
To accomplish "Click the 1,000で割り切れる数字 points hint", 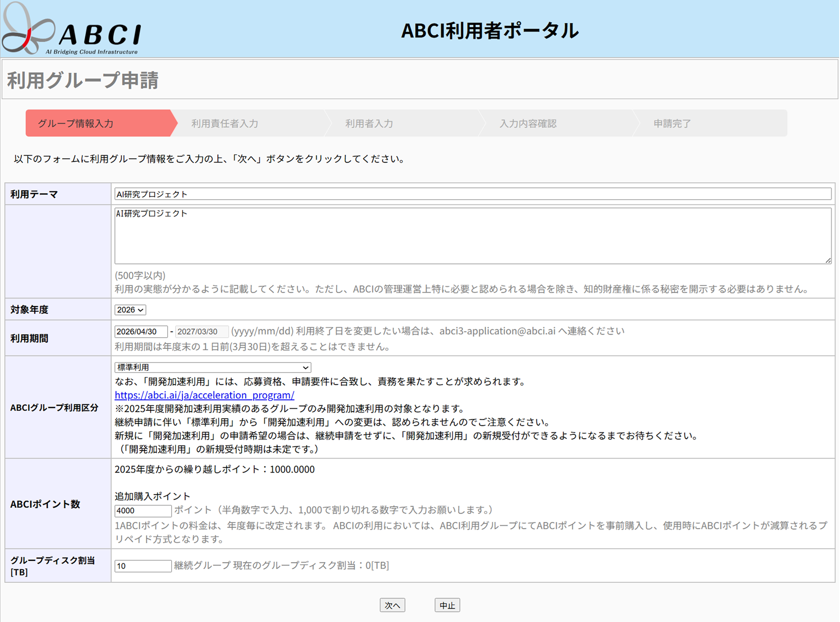I will [333, 510].
